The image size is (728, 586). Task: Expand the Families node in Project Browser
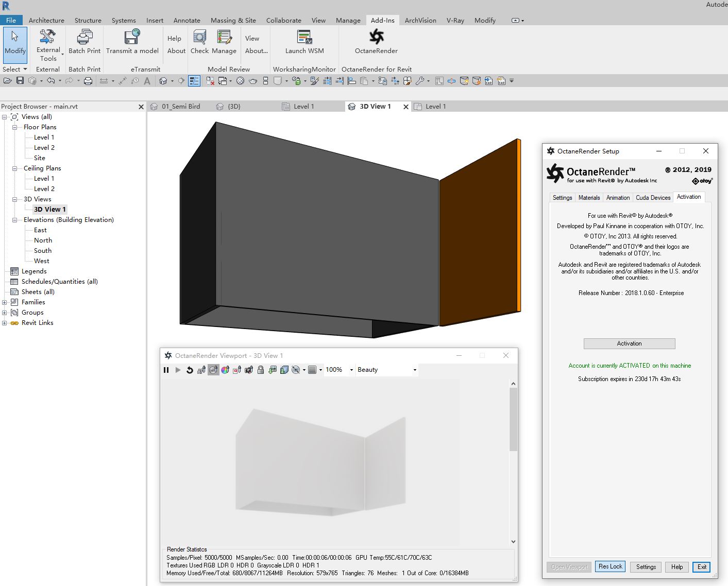(x=5, y=302)
